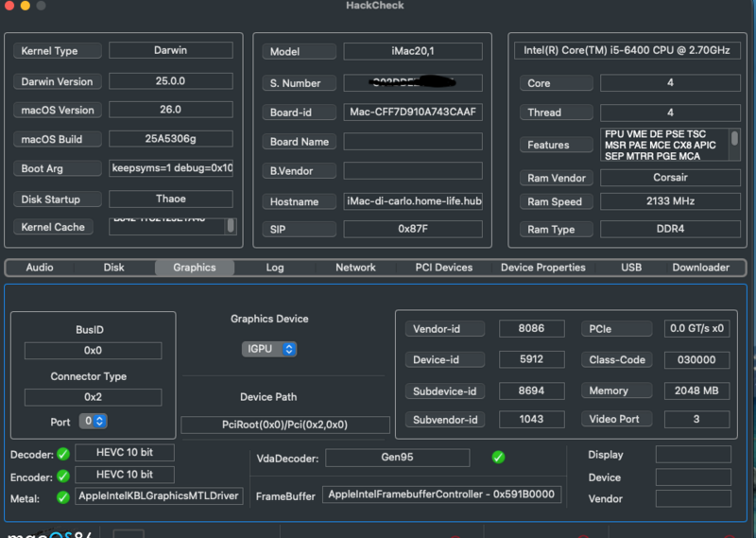The image size is (756, 538).
Task: Click the green Encoder status check icon
Action: click(63, 477)
